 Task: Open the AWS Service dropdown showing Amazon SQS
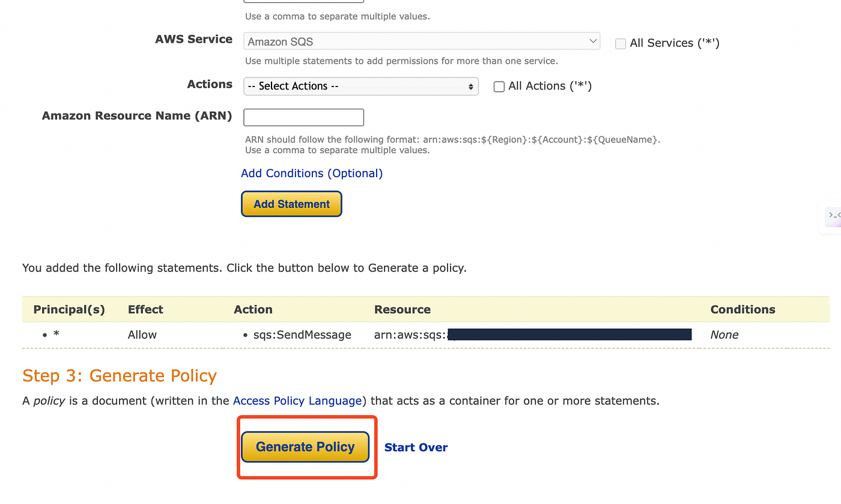coord(422,41)
